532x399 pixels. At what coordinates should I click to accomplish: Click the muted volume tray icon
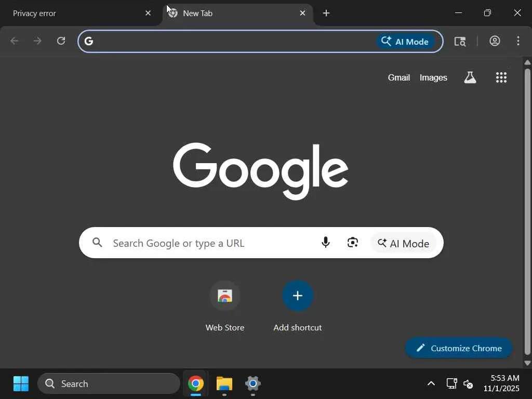[x=468, y=384]
